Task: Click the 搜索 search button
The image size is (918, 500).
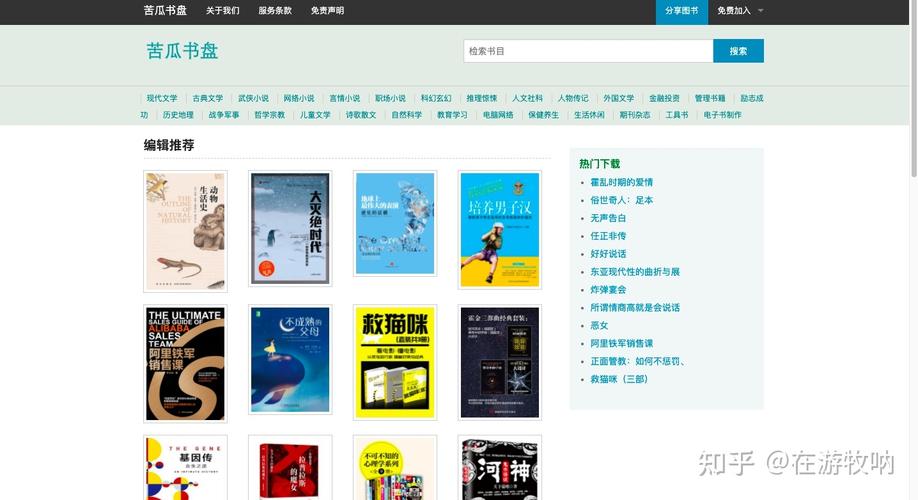Action: pyautogui.click(x=738, y=51)
